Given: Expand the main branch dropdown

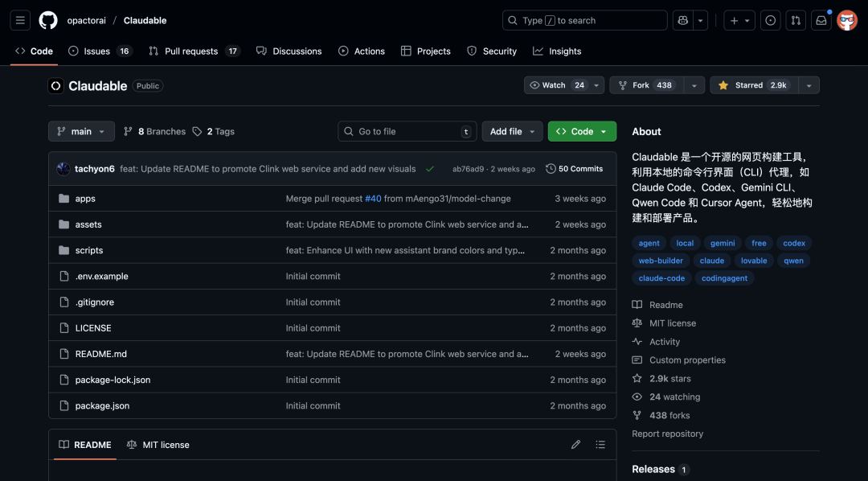Looking at the screenshot, I should tap(81, 131).
